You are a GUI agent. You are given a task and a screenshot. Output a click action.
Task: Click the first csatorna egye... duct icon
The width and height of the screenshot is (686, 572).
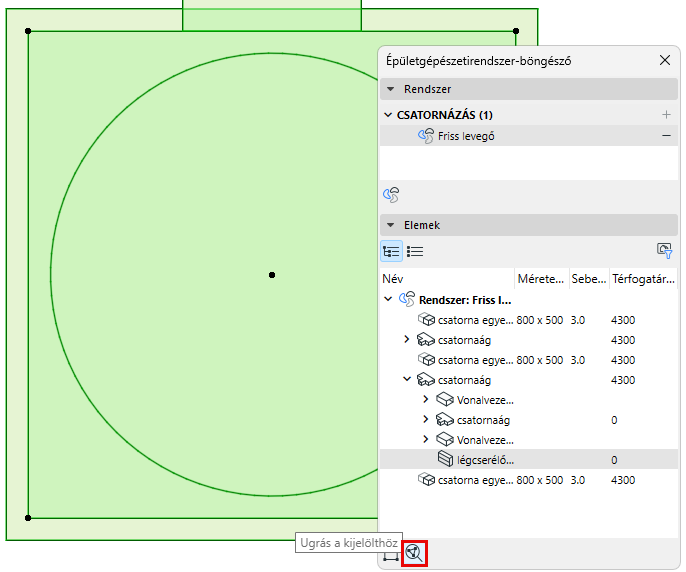pos(426,320)
